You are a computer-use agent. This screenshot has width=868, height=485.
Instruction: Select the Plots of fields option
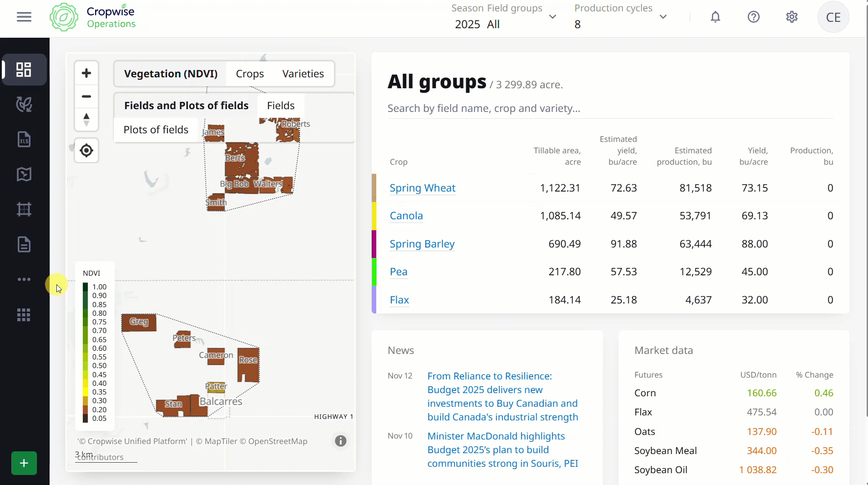click(x=156, y=130)
